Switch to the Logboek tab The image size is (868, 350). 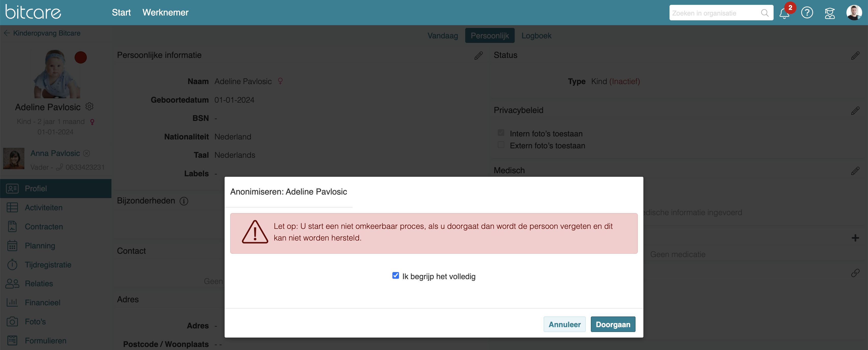536,36
